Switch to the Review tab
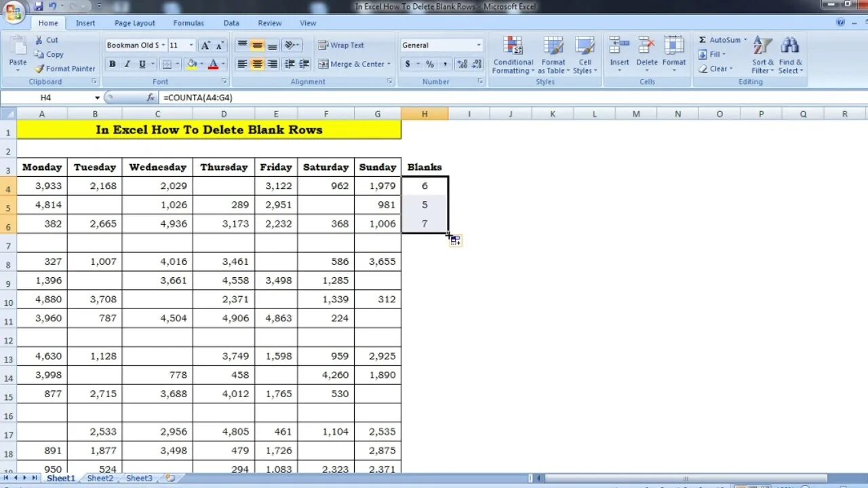This screenshot has height=488, width=868. click(269, 23)
